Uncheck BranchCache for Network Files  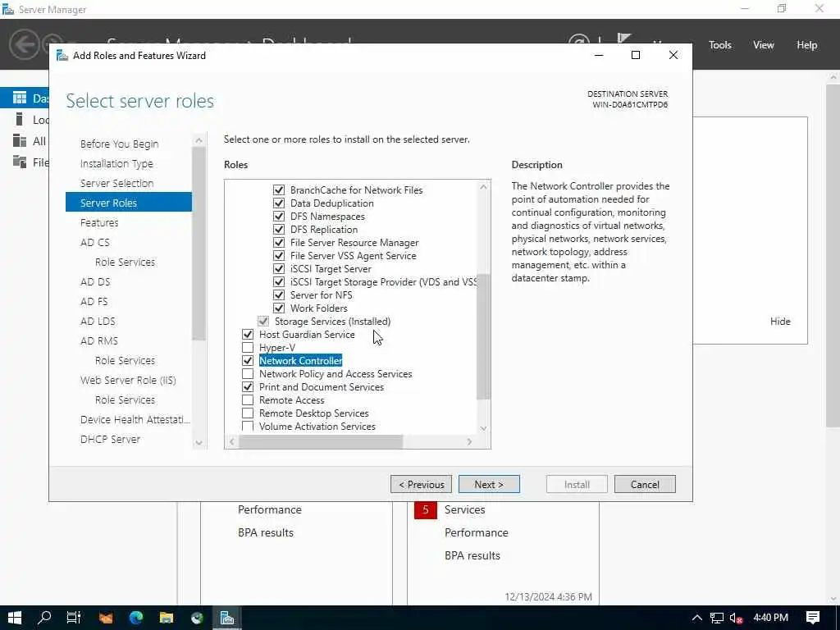click(279, 189)
